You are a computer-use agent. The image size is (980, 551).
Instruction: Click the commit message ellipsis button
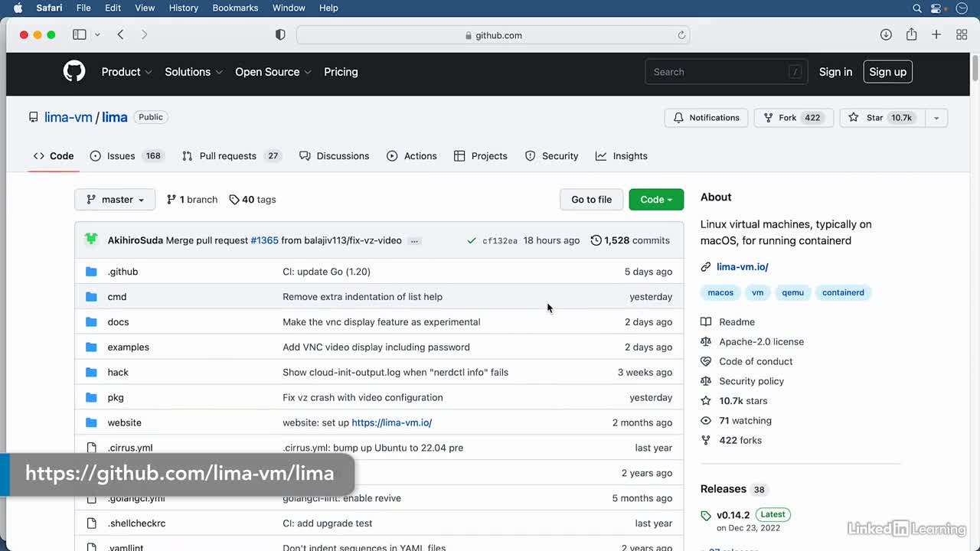point(414,240)
